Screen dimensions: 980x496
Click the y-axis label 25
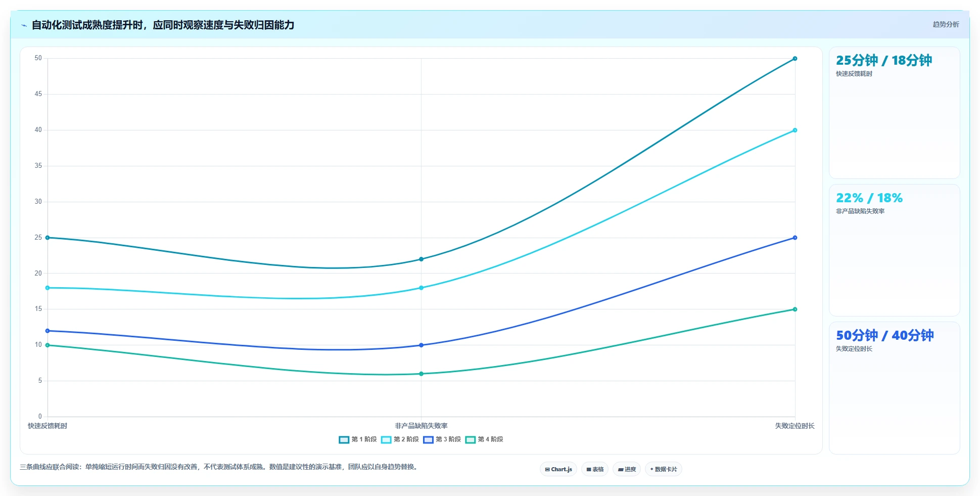point(38,238)
